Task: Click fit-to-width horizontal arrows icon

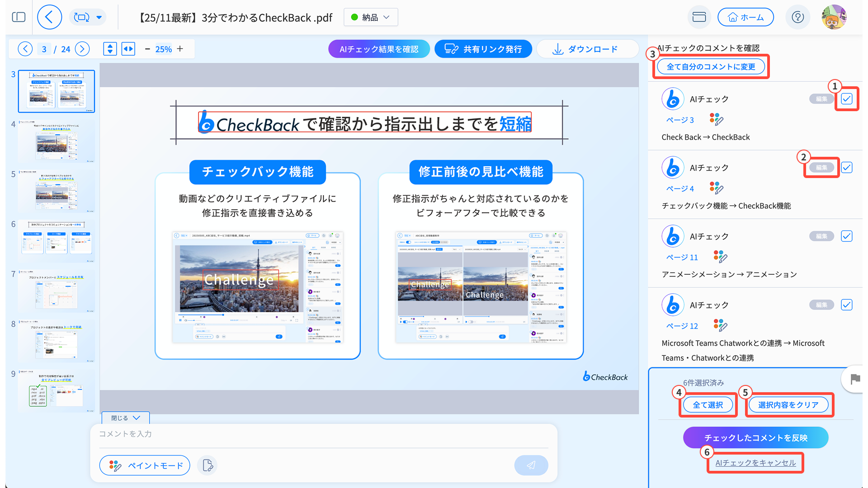Action: (128, 49)
